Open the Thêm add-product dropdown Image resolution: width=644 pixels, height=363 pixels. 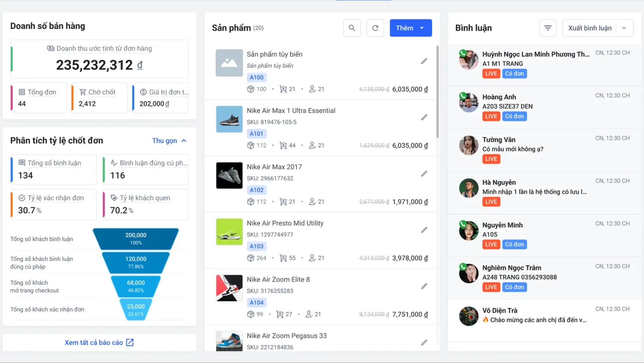pyautogui.click(x=411, y=28)
